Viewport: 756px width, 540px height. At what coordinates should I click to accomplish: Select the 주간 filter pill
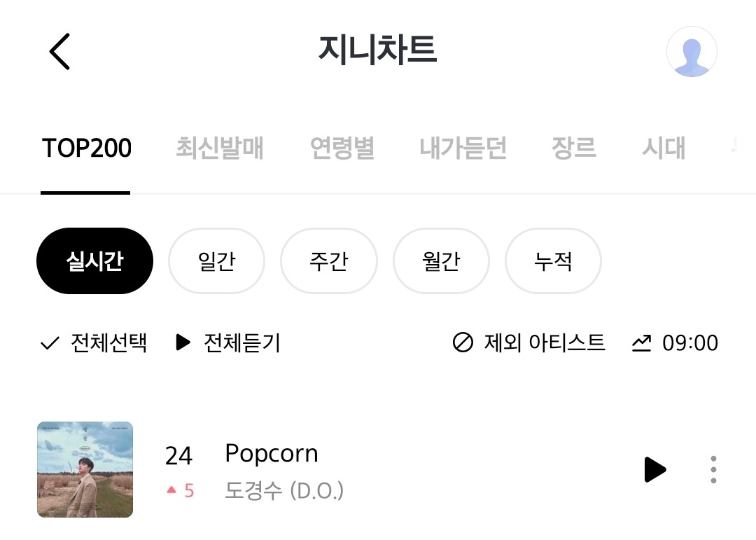pos(329,261)
